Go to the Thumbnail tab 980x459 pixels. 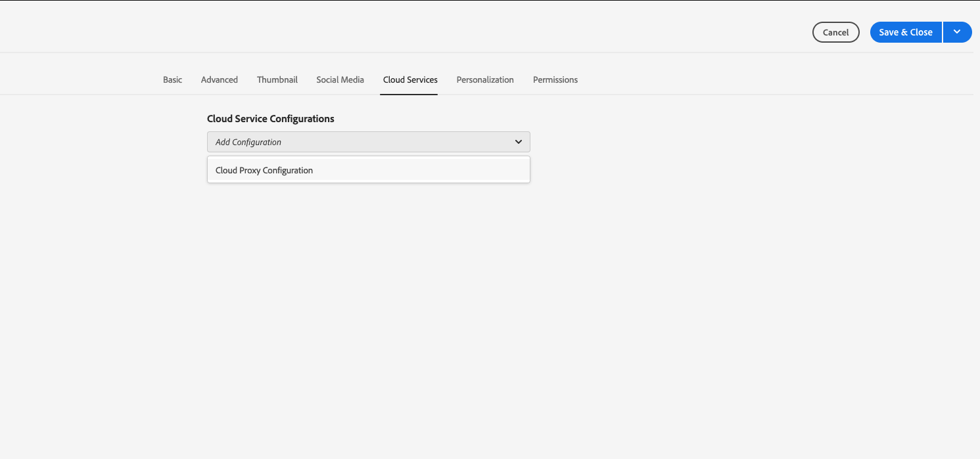click(x=277, y=79)
